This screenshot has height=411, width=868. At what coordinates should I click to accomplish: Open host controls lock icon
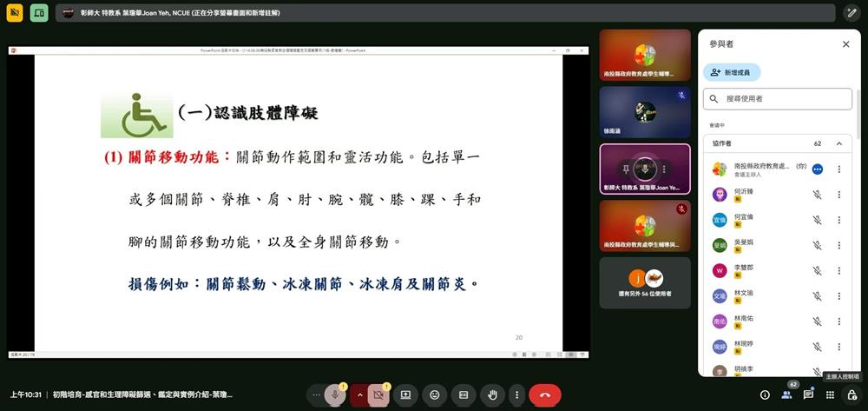[851, 394]
